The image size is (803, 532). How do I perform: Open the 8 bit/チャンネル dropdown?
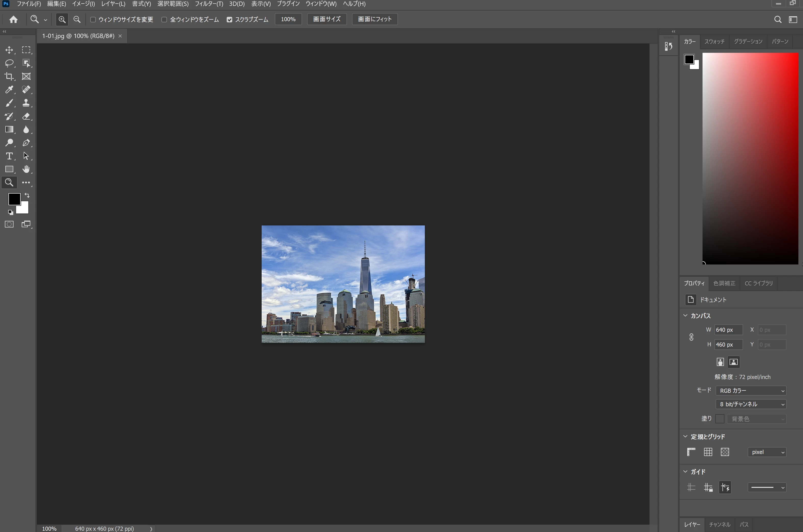point(751,404)
